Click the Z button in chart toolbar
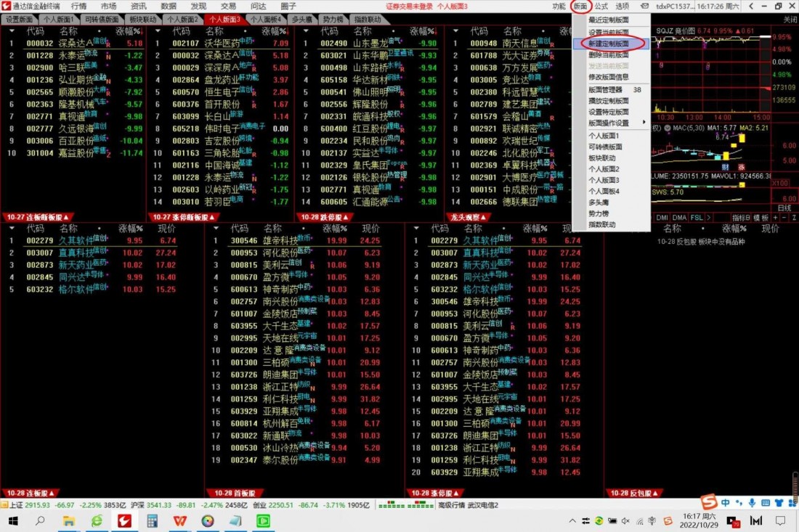 (x=794, y=218)
